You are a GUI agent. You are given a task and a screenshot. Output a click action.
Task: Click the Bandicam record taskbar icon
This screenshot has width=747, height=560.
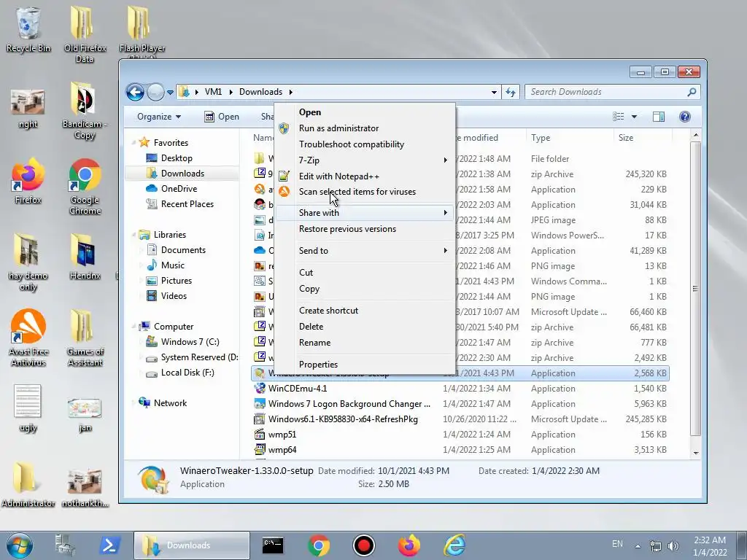(364, 545)
